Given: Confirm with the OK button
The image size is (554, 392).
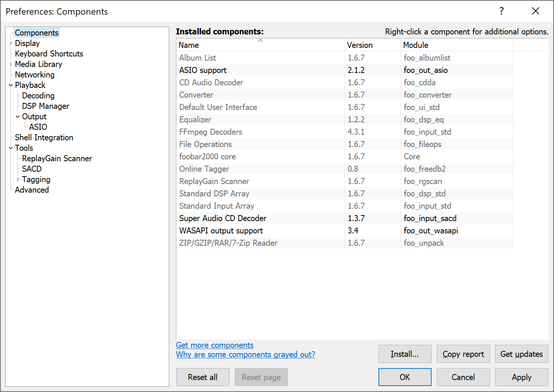Looking at the screenshot, I should coord(405,377).
